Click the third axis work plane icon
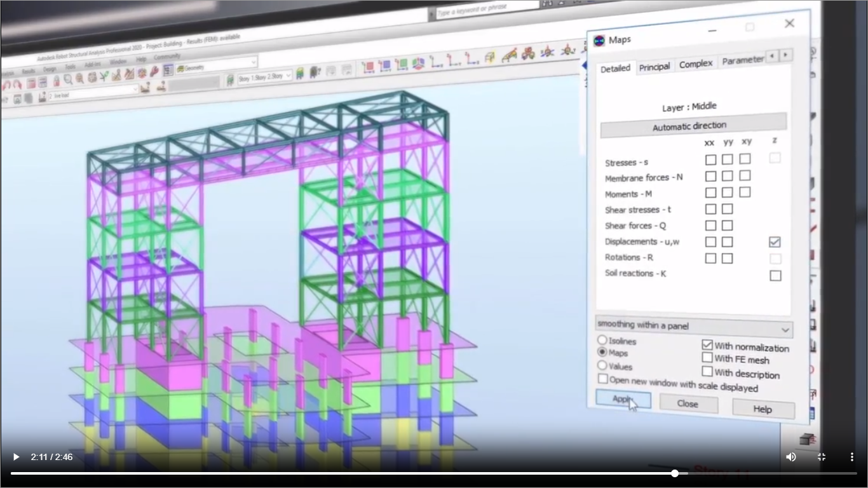The height and width of the screenshot is (488, 868). 472,59
